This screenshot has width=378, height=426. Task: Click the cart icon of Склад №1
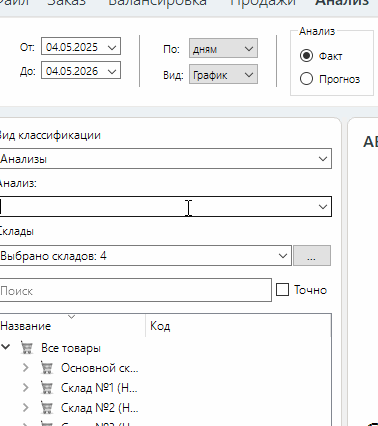click(47, 387)
